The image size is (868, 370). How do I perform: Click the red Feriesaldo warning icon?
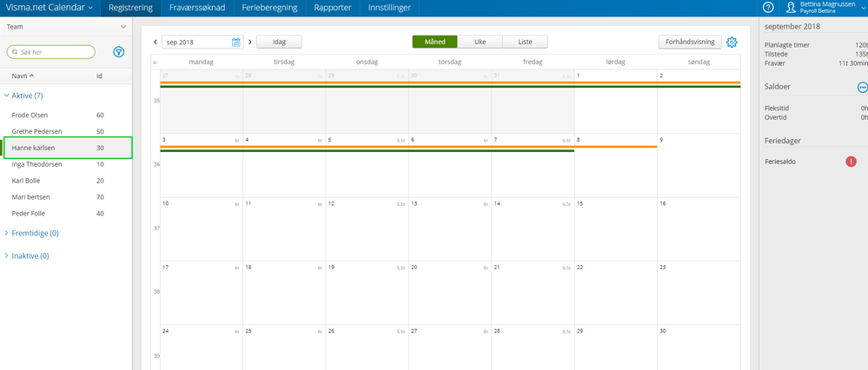851,162
